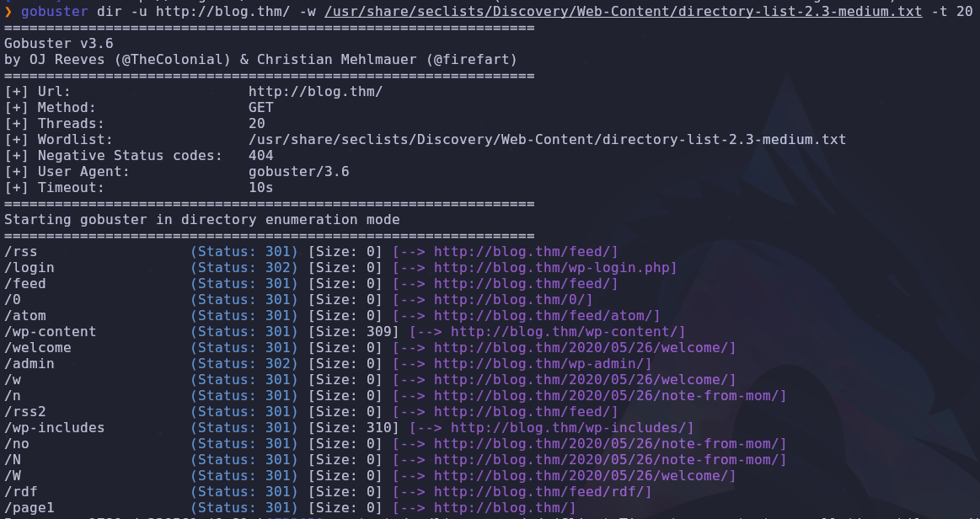Click the 'Status: 302' text in the /login row
The image size is (980, 519).
coord(244,267)
